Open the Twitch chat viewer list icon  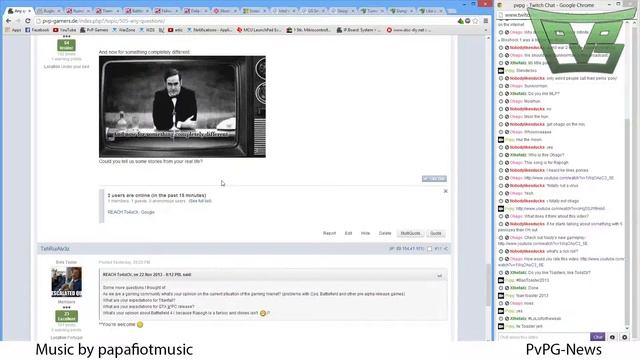pyautogui.click(x=612, y=337)
